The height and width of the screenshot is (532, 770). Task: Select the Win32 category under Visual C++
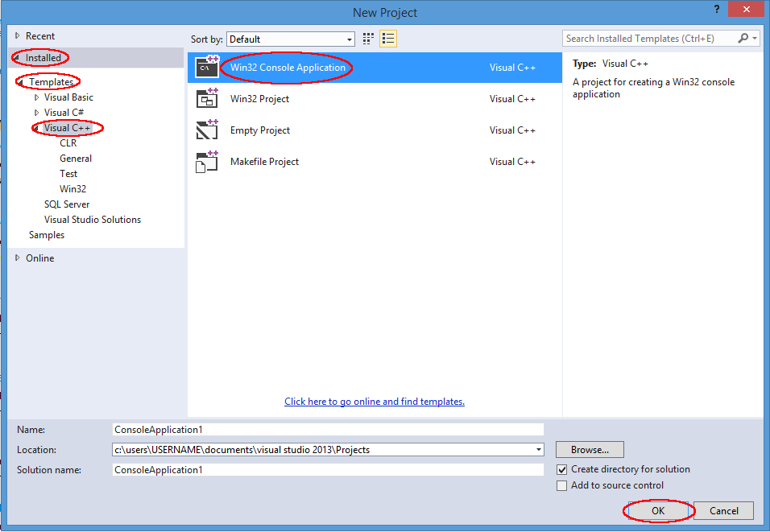pyautogui.click(x=74, y=188)
